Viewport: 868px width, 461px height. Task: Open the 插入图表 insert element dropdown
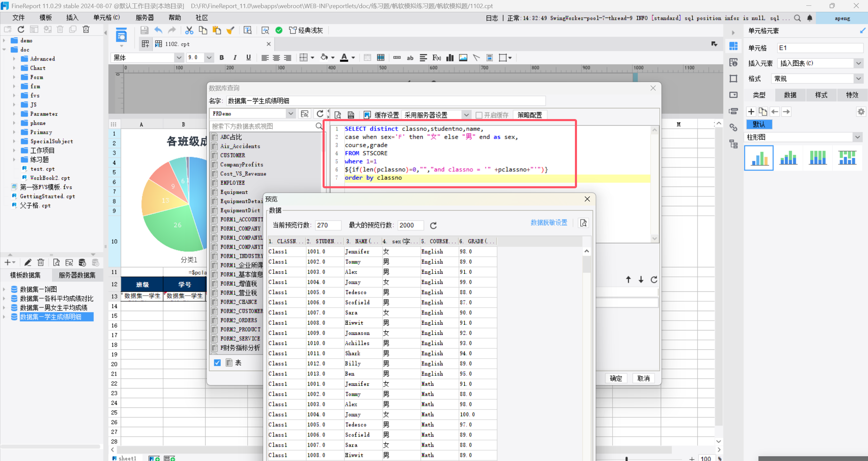pyautogui.click(x=858, y=63)
